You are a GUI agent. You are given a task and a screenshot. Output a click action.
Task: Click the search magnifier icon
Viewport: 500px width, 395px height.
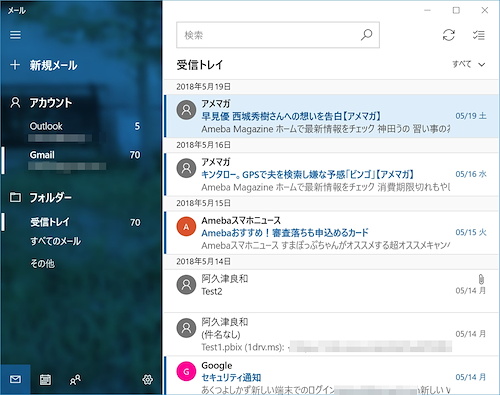click(x=366, y=35)
